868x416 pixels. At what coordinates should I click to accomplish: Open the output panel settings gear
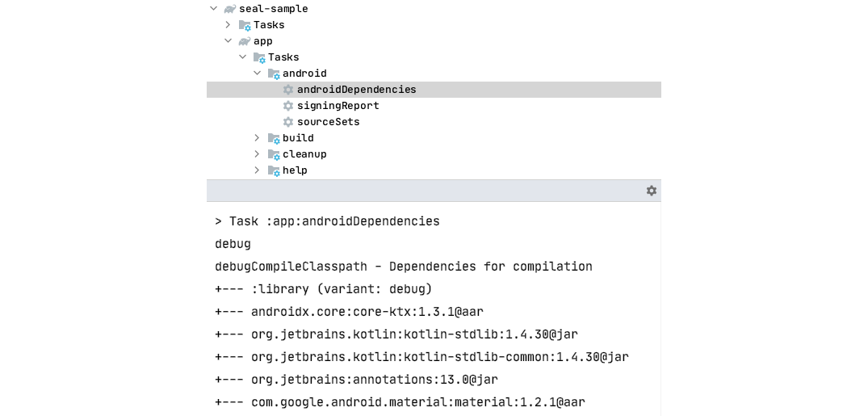[x=652, y=191]
